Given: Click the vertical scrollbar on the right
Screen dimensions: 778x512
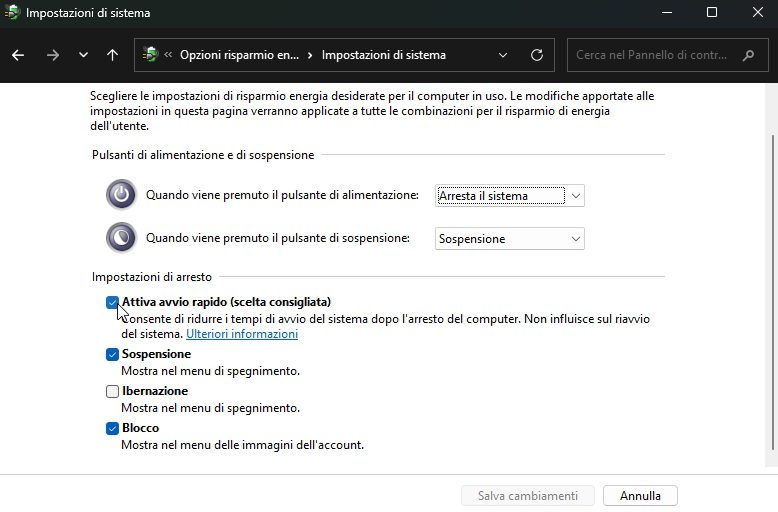Looking at the screenshot, I should [x=772, y=293].
